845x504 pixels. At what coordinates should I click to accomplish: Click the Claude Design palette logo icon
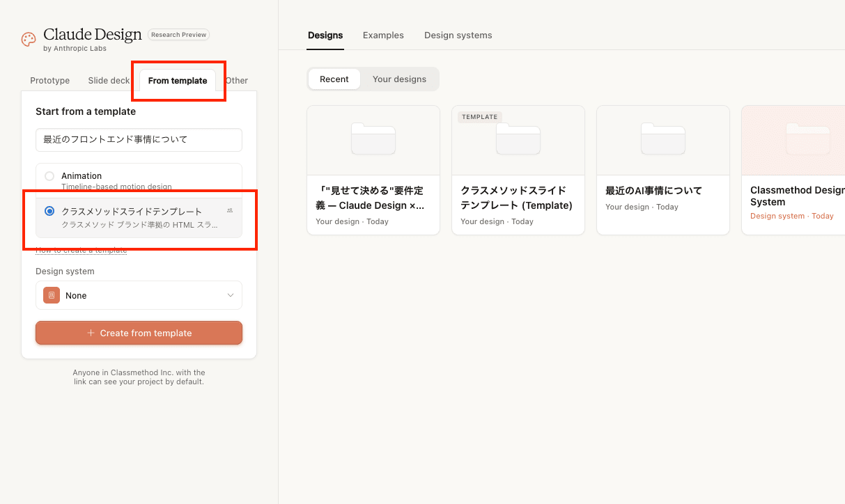pos(29,39)
